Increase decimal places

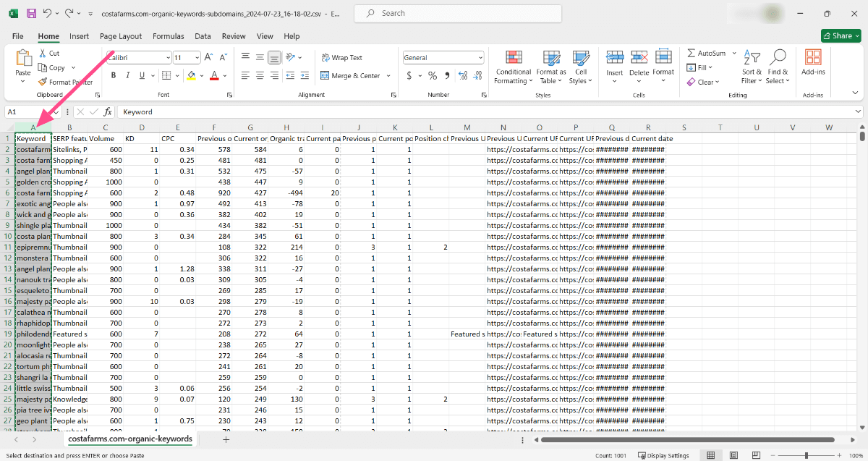(x=464, y=75)
